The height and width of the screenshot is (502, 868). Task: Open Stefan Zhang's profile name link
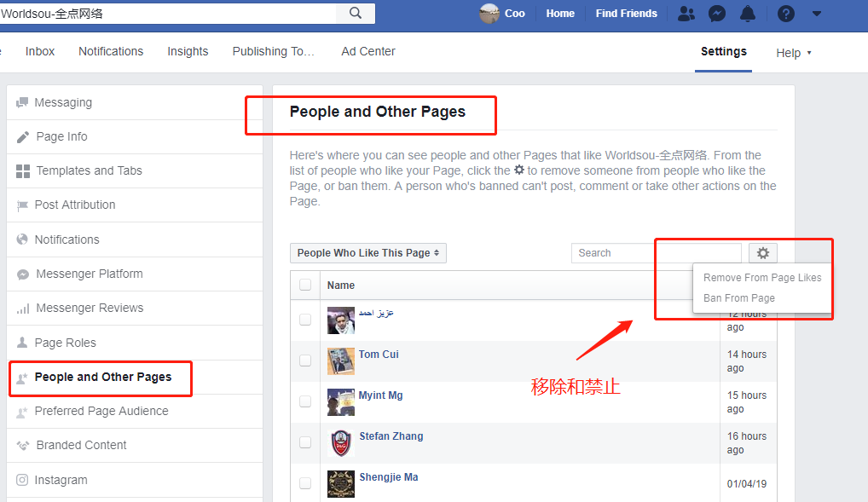pyautogui.click(x=391, y=436)
